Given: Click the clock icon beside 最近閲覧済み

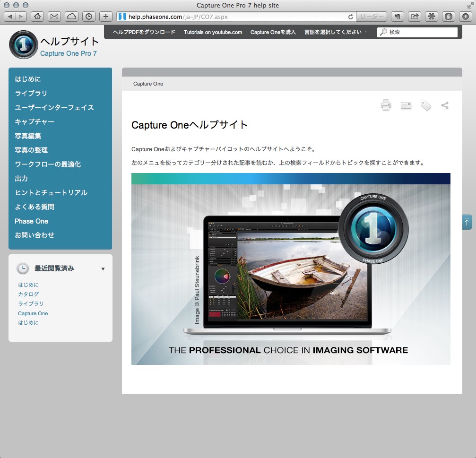Looking at the screenshot, I should pyautogui.click(x=23, y=268).
